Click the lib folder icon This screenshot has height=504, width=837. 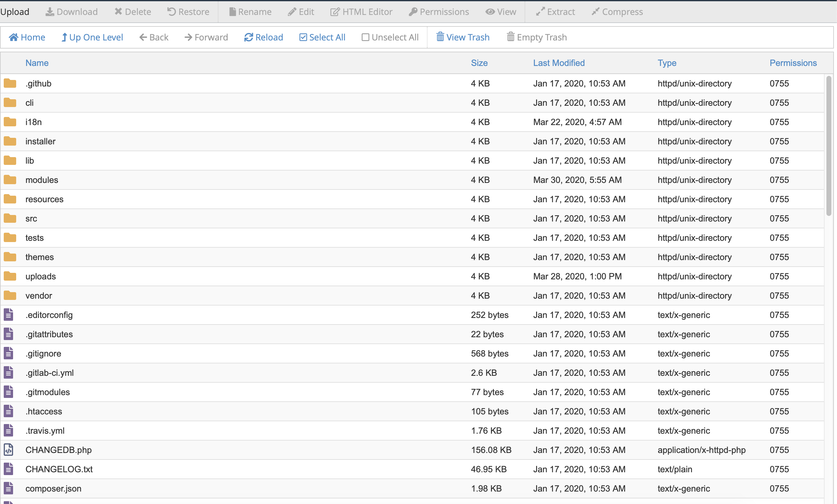(10, 160)
